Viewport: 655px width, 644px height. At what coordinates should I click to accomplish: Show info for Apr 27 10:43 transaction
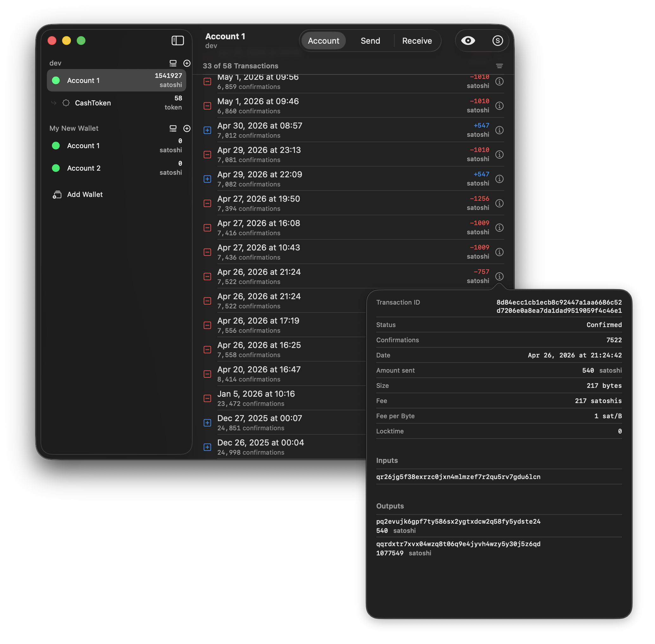(499, 252)
